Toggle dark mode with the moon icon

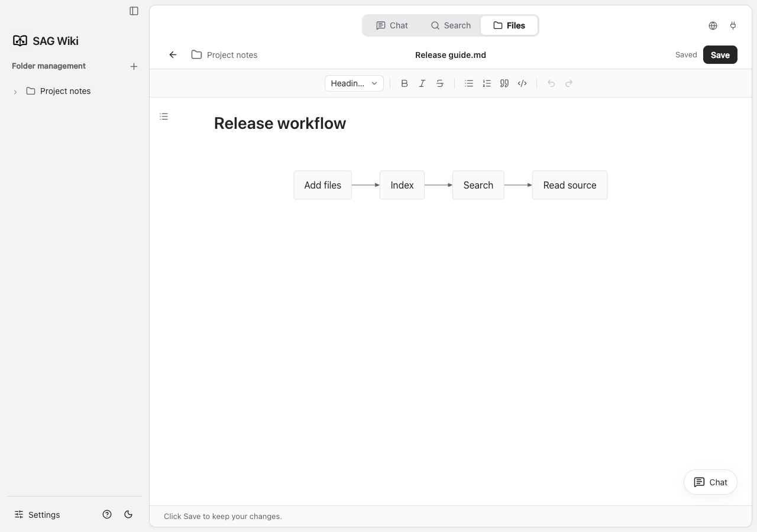(x=128, y=514)
